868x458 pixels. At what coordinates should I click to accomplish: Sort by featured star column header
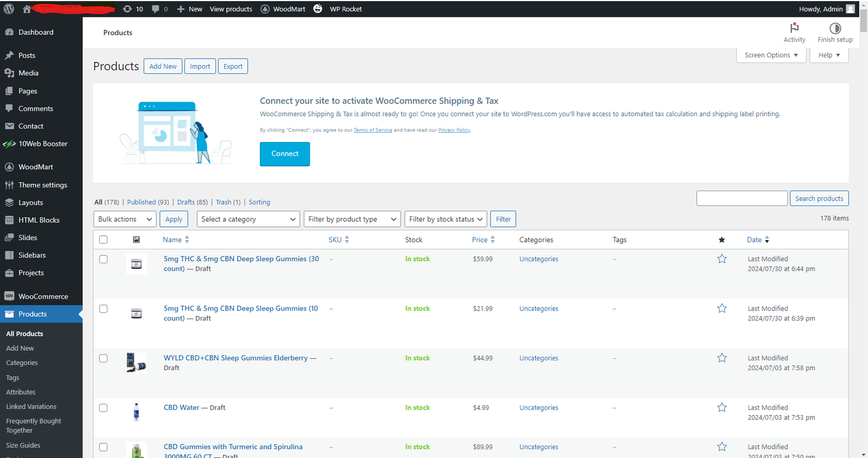click(x=722, y=240)
